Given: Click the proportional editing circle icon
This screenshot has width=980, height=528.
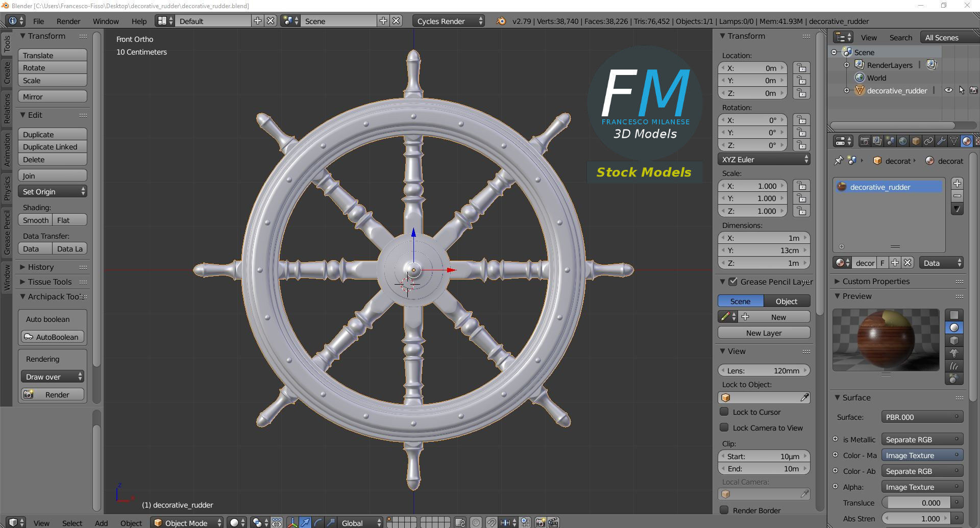Looking at the screenshot, I should point(476,522).
